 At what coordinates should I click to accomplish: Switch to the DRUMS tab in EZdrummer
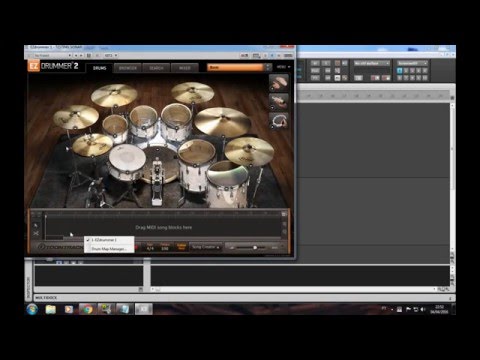coord(99,68)
